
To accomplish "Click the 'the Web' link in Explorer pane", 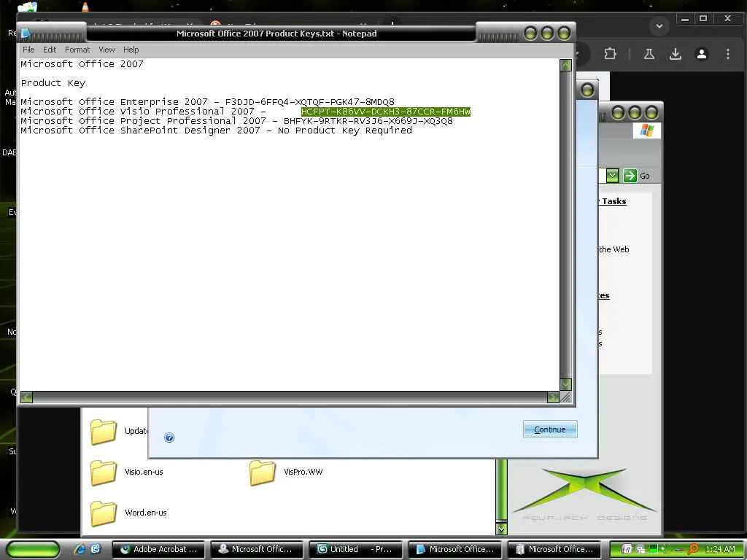I will pyautogui.click(x=614, y=249).
